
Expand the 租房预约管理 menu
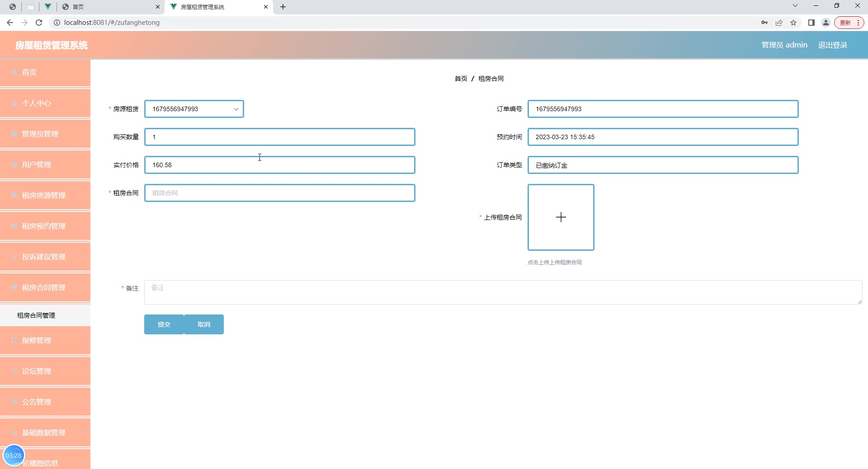pyautogui.click(x=14, y=226)
